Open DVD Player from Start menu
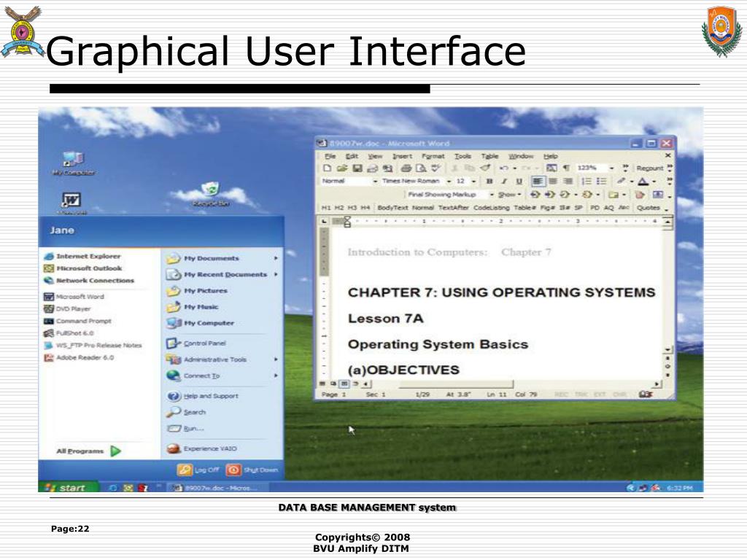Image resolution: width=747 pixels, height=560 pixels. coord(67,309)
